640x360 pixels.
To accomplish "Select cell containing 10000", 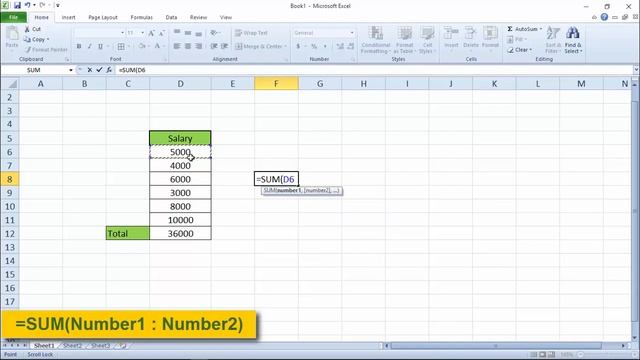I will click(x=180, y=220).
